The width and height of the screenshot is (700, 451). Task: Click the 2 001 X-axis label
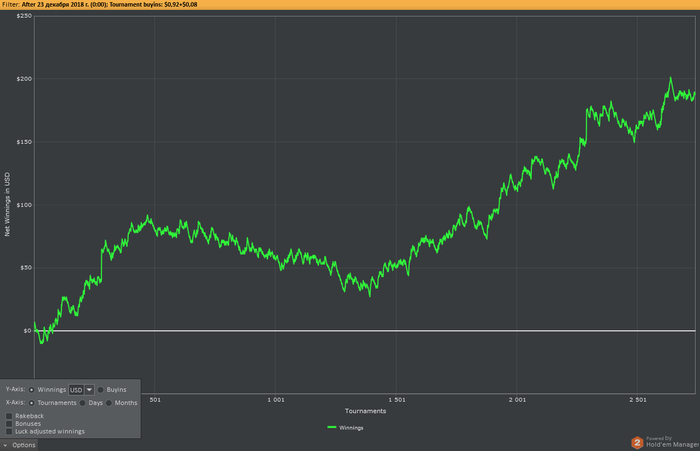point(517,400)
